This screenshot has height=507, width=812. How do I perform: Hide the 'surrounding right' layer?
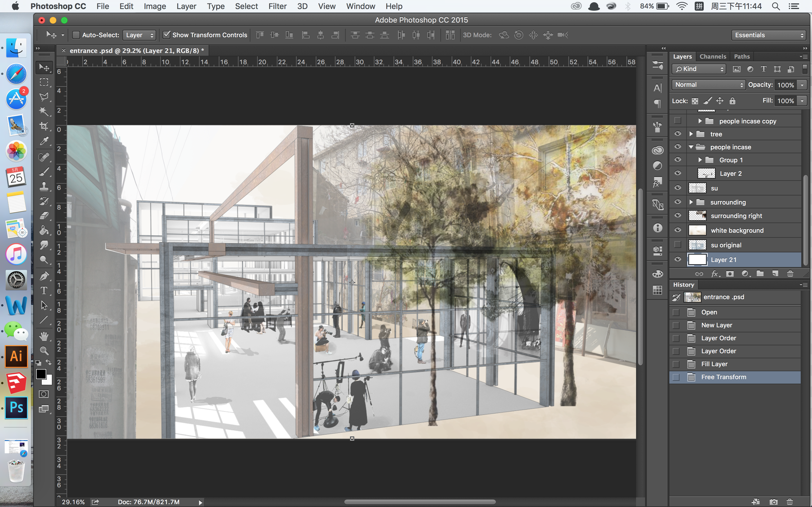click(x=677, y=216)
